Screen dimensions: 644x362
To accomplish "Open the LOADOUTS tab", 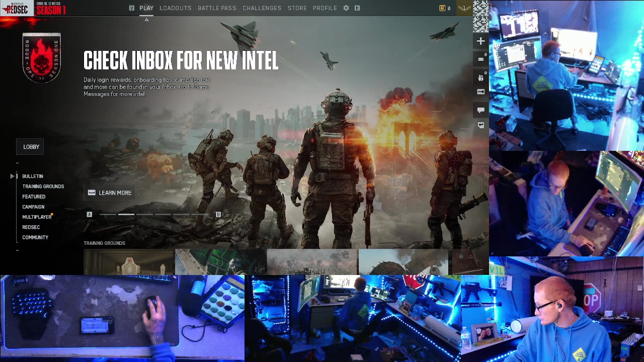I will [x=176, y=8].
